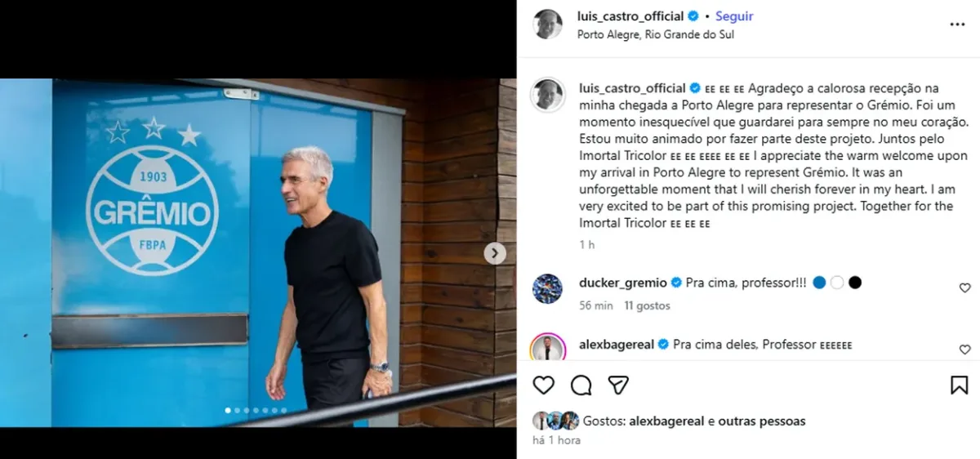View the 11 gostos on comment
Viewport: 980px width, 459px height.
click(x=647, y=305)
